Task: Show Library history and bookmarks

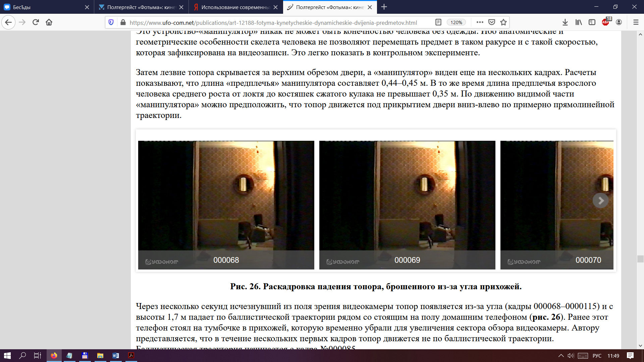Action: (x=579, y=22)
